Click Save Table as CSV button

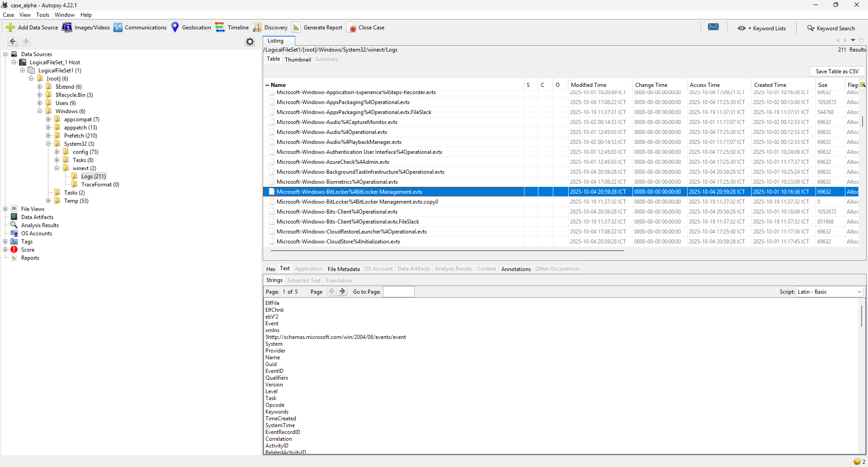837,71
